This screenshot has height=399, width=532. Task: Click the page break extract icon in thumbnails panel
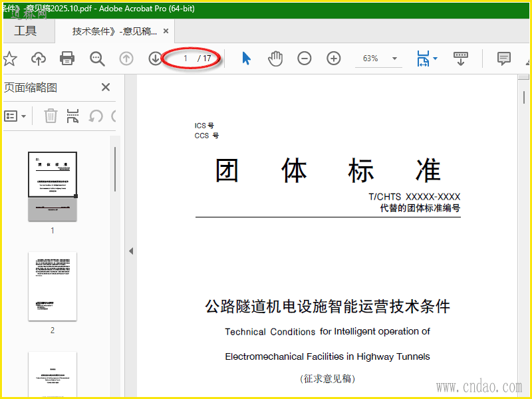72,116
